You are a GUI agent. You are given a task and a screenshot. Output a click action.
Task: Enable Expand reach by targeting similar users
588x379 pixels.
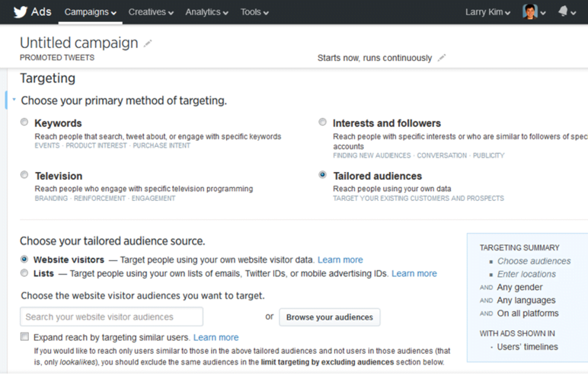tap(24, 336)
